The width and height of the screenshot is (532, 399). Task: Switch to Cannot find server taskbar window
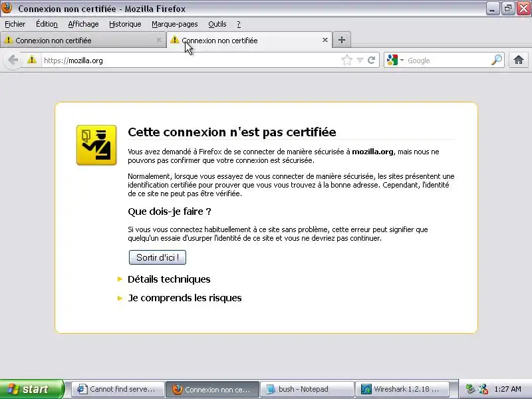118,389
